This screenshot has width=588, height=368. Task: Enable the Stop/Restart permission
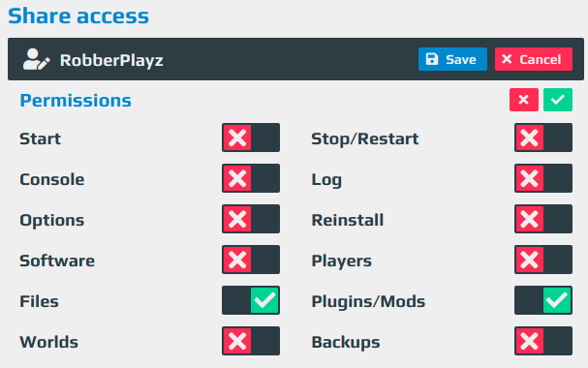543,138
